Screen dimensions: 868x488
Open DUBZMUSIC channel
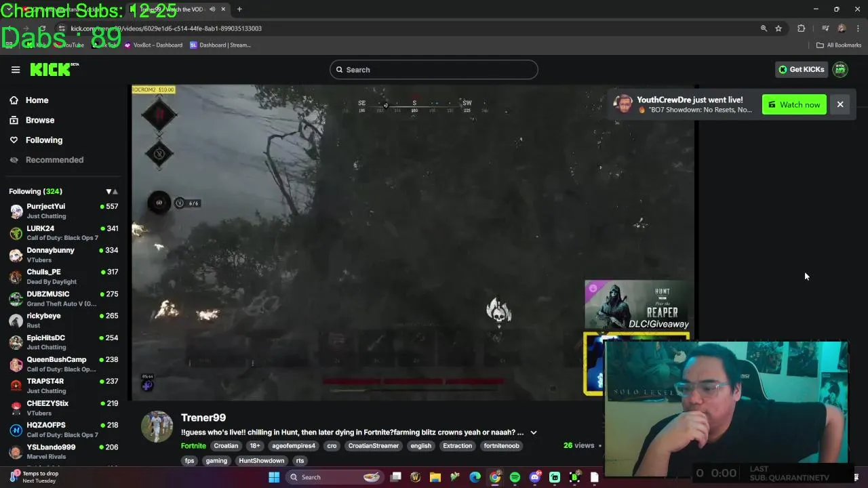pos(64,298)
